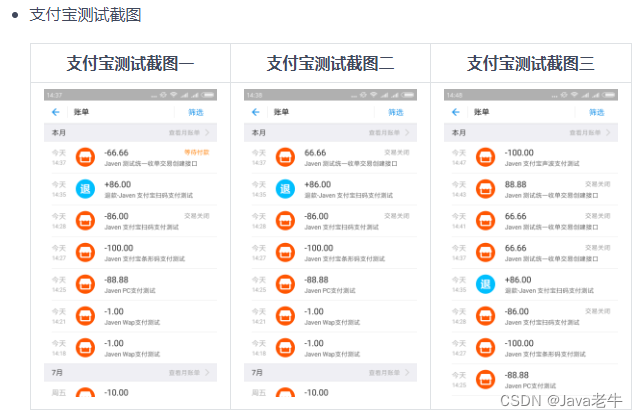Click merchant icon of -66.66 row in 截图一

85,157
